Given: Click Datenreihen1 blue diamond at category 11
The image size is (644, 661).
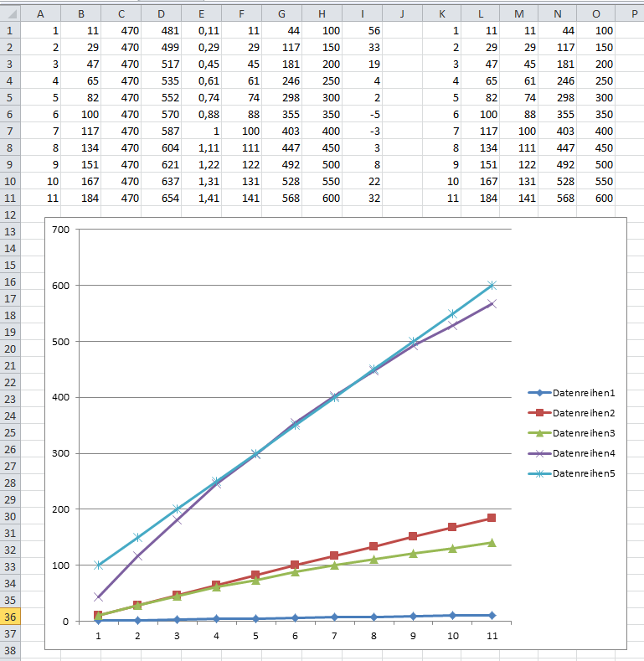Looking at the screenshot, I should (492, 616).
